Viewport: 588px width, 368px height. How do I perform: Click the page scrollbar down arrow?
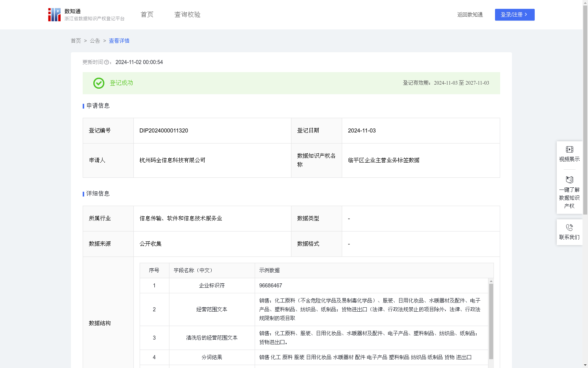click(x=585, y=365)
